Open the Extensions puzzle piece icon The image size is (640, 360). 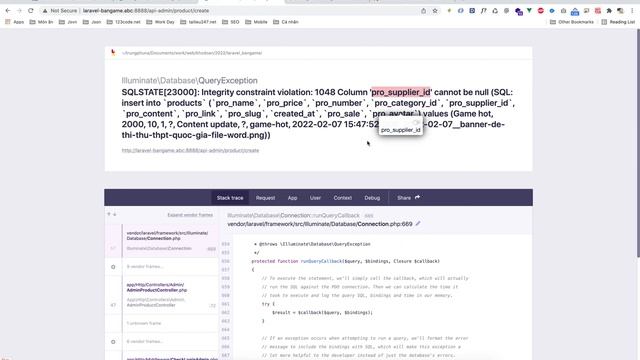point(609,11)
